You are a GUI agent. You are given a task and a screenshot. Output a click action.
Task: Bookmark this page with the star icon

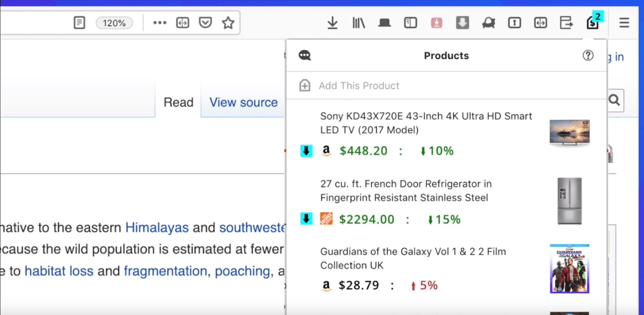point(228,23)
